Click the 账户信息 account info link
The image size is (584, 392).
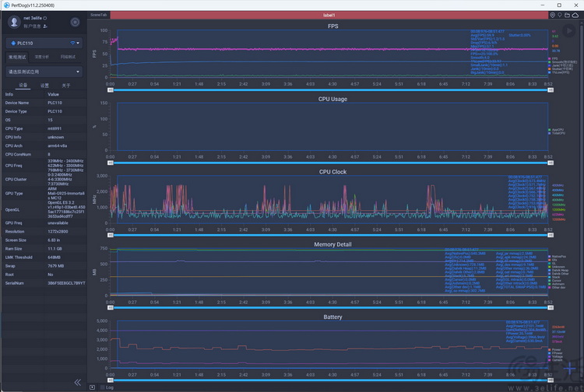coord(32,26)
